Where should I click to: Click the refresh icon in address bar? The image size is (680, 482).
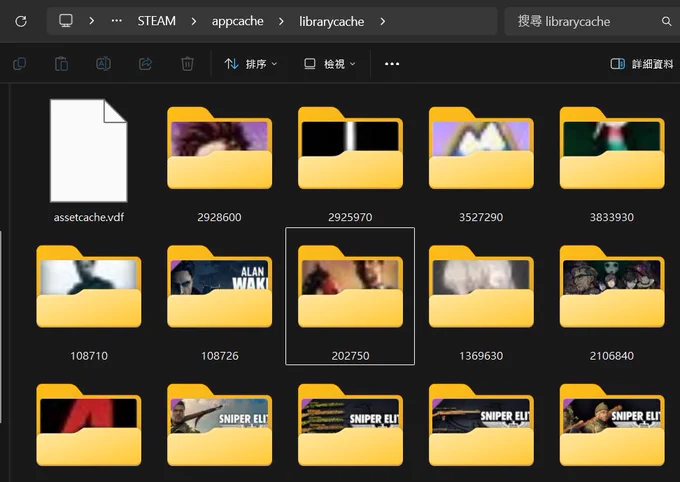click(21, 21)
